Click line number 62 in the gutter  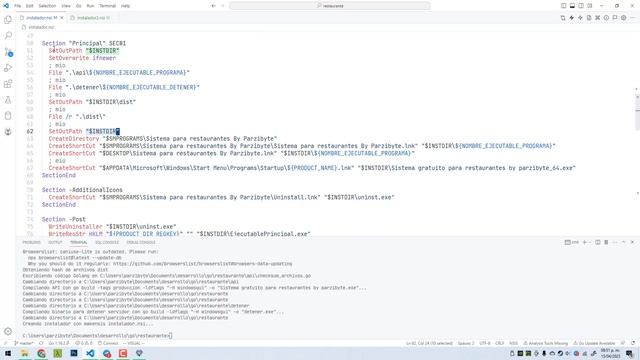pyautogui.click(x=30, y=131)
